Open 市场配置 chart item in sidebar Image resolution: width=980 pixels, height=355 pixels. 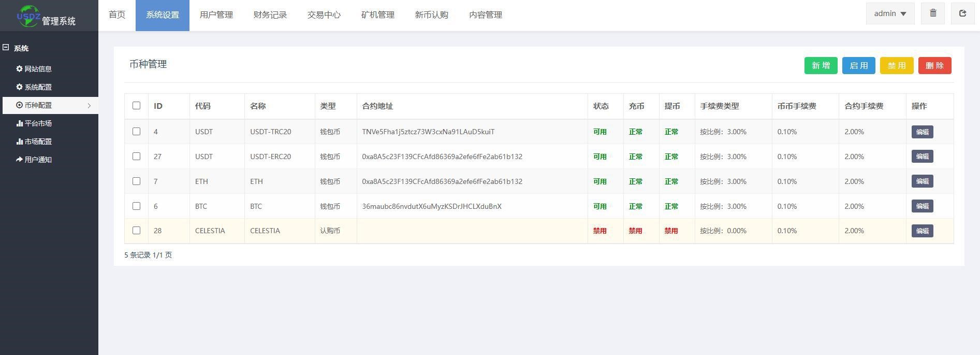(34, 141)
